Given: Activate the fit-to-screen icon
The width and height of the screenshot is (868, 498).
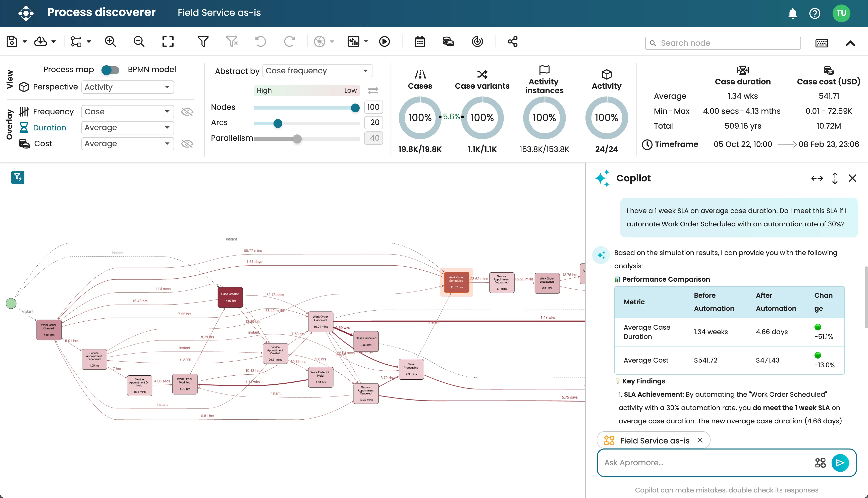Looking at the screenshot, I should click(168, 41).
